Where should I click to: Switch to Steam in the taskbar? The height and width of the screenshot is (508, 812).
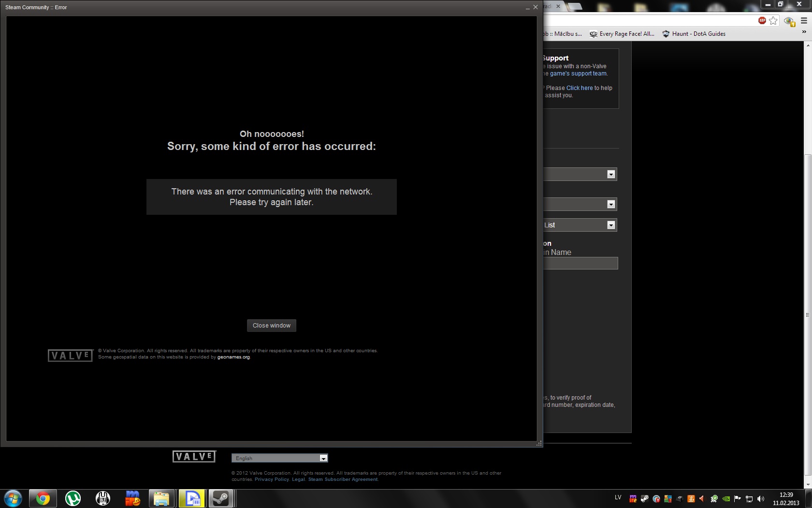221,498
